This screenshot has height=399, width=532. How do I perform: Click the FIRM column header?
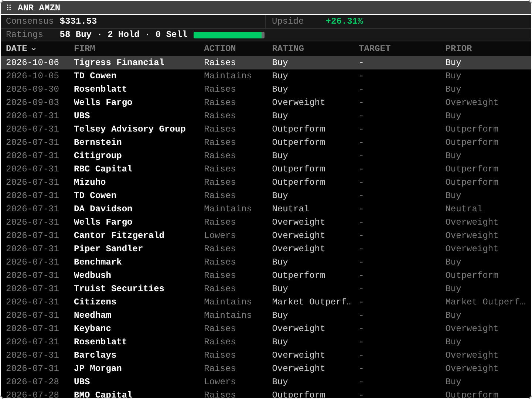click(x=84, y=48)
